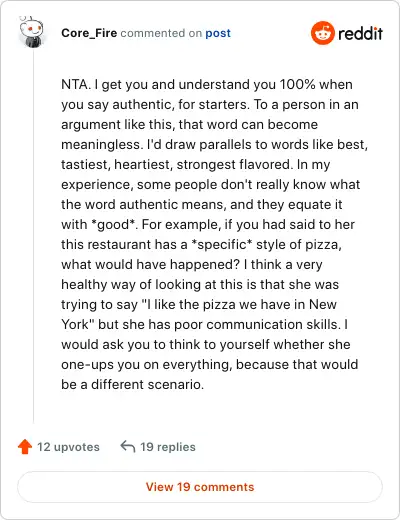Click the final line "be a different scenario."

[x=132, y=384]
